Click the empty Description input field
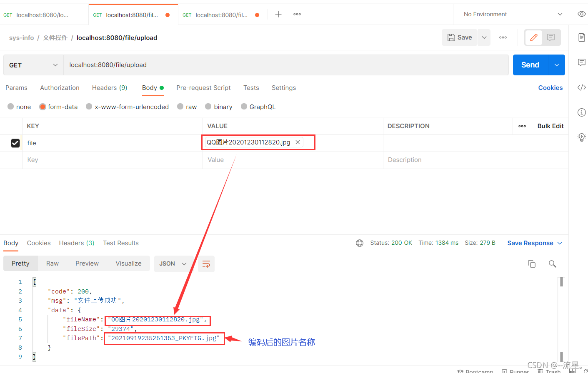Viewport: 588px width, 373px height. [475, 160]
